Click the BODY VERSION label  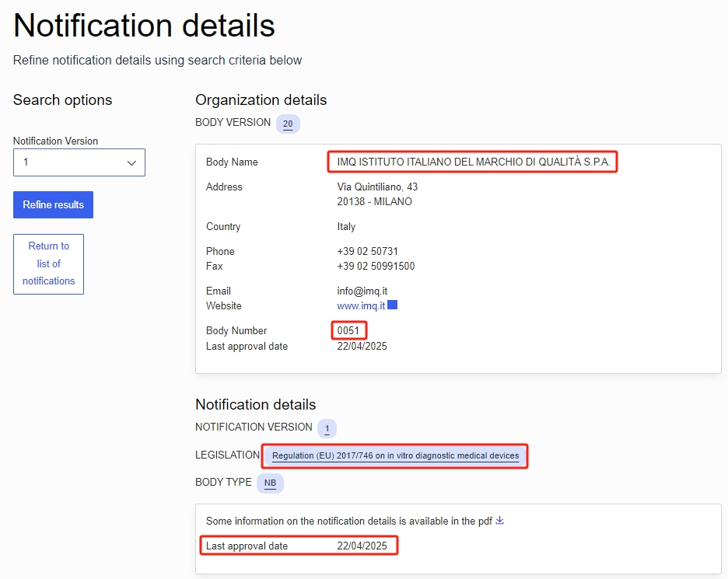(x=233, y=123)
